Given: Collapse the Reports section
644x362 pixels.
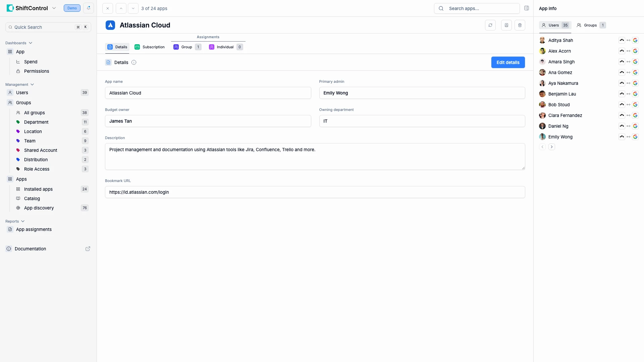Looking at the screenshot, I should tap(23, 221).
